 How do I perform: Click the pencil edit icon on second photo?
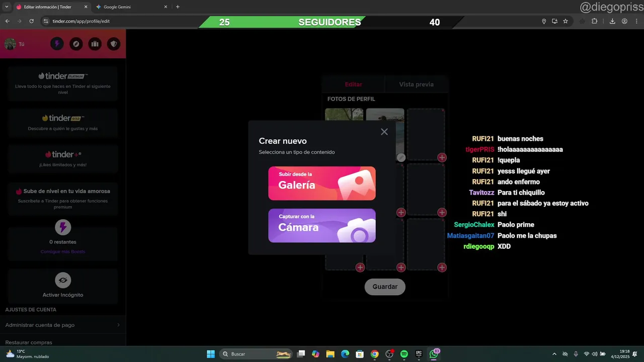pos(401,157)
